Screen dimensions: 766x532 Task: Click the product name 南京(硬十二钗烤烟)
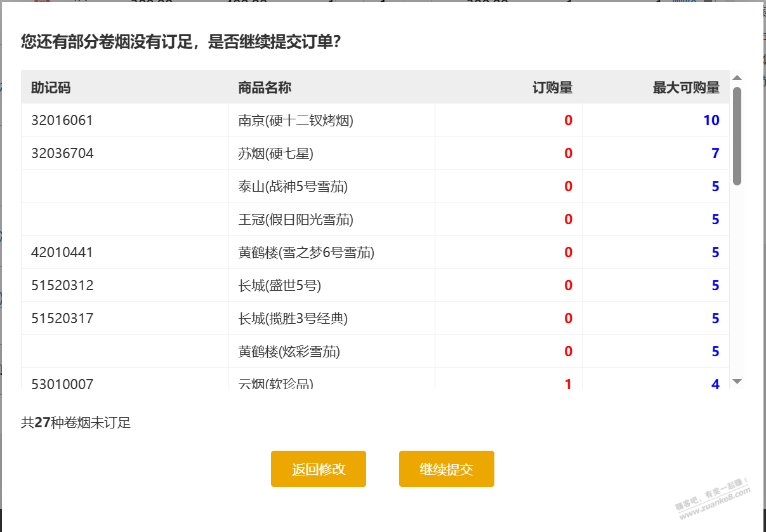296,120
